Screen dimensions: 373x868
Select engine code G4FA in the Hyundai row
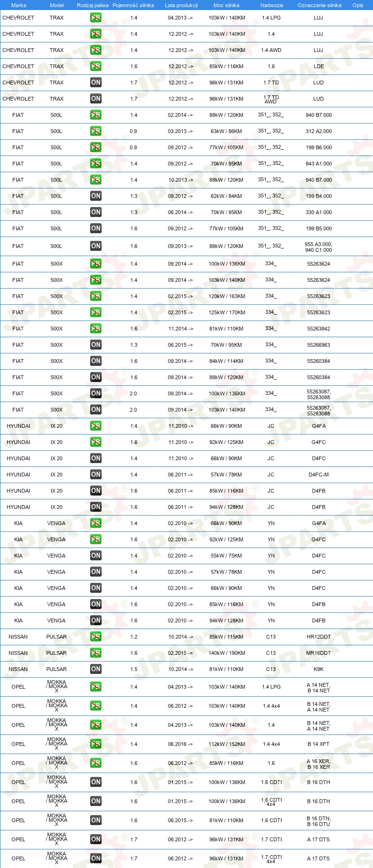click(x=319, y=426)
